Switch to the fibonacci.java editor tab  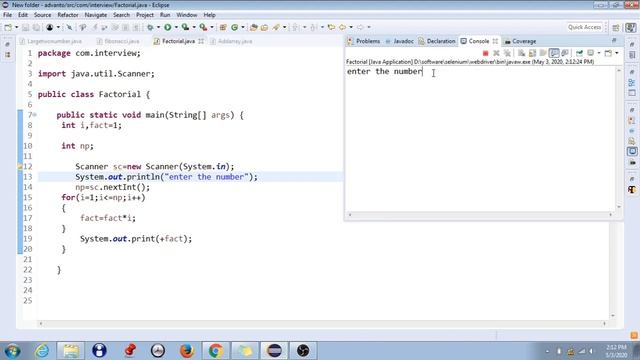[x=118, y=41]
